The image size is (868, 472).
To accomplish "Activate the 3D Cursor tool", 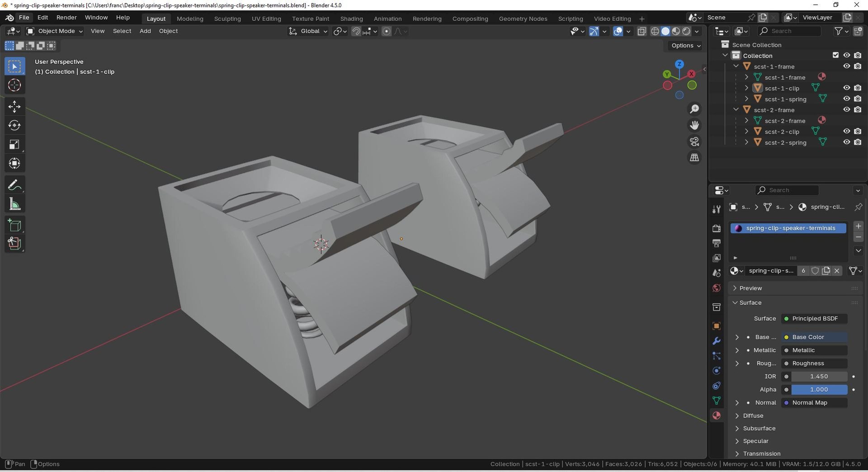I will (14, 85).
